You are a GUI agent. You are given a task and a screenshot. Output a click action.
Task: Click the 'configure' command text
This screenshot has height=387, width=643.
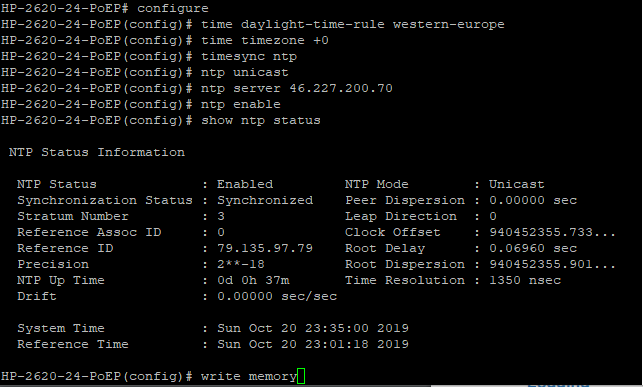tap(173, 8)
